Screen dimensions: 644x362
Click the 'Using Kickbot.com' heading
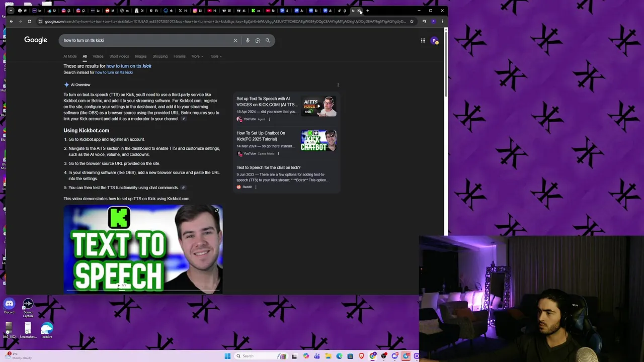click(86, 130)
